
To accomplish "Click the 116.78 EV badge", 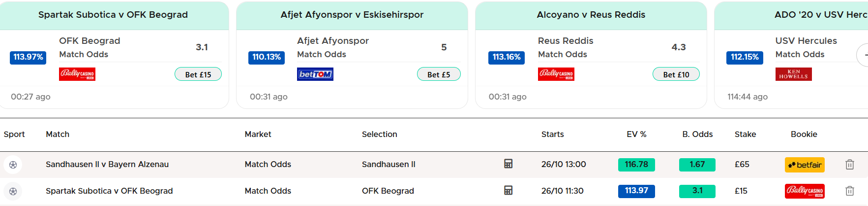I will [636, 165].
